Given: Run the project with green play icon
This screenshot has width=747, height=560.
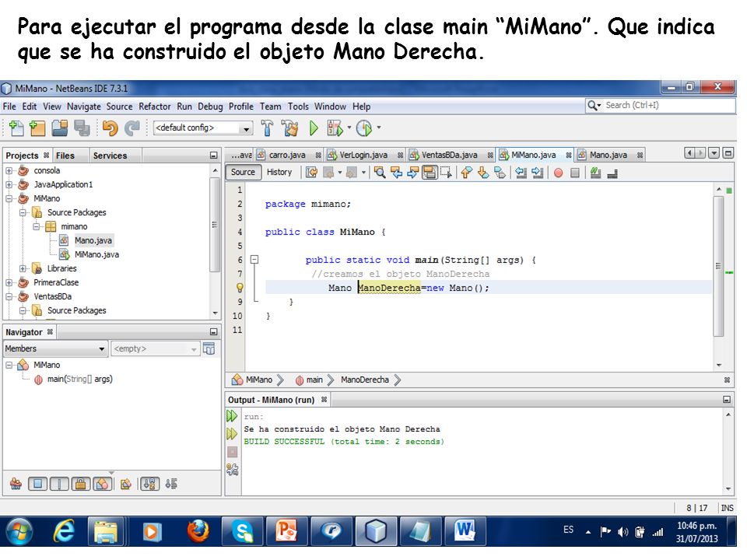Looking at the screenshot, I should (314, 128).
